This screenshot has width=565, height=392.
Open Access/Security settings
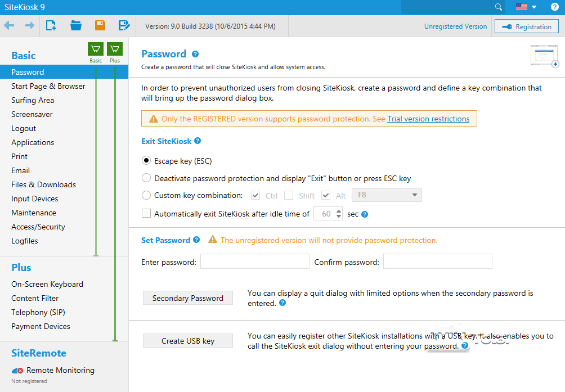coord(38,227)
